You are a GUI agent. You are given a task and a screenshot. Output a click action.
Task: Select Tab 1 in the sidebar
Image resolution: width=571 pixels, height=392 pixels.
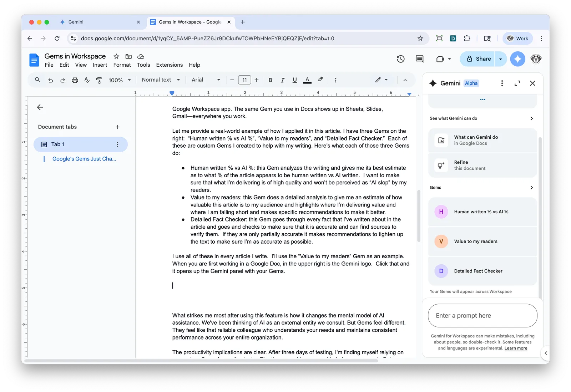tap(80, 144)
